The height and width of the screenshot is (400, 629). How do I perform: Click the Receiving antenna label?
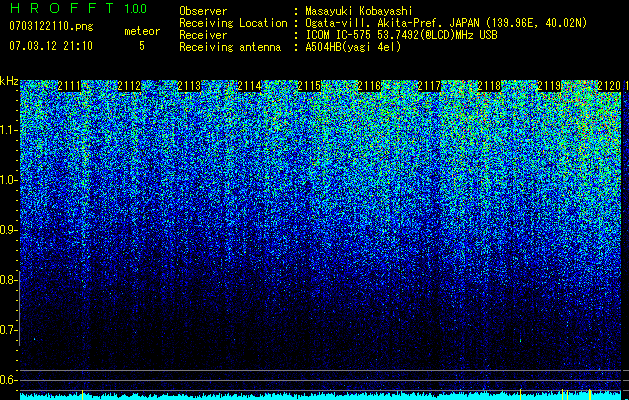point(230,47)
